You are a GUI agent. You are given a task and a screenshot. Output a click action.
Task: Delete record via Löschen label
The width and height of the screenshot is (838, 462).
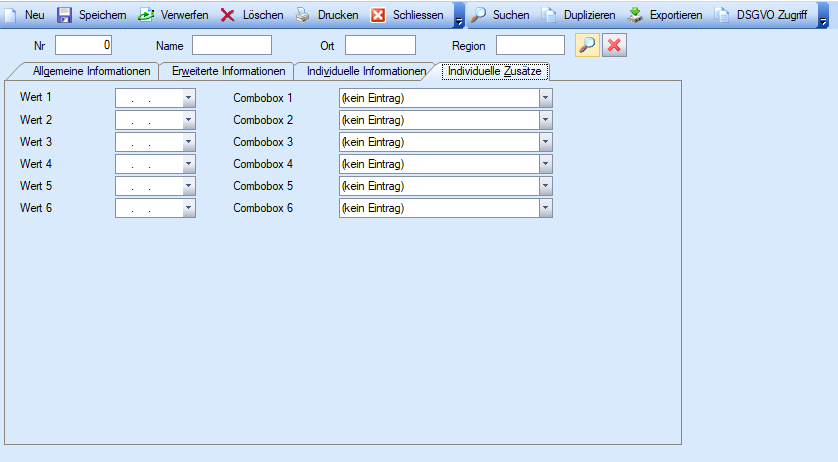pyautogui.click(x=263, y=15)
